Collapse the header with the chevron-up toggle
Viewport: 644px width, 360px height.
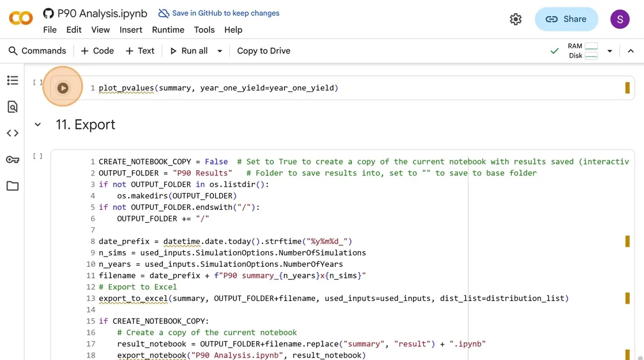pos(631,51)
